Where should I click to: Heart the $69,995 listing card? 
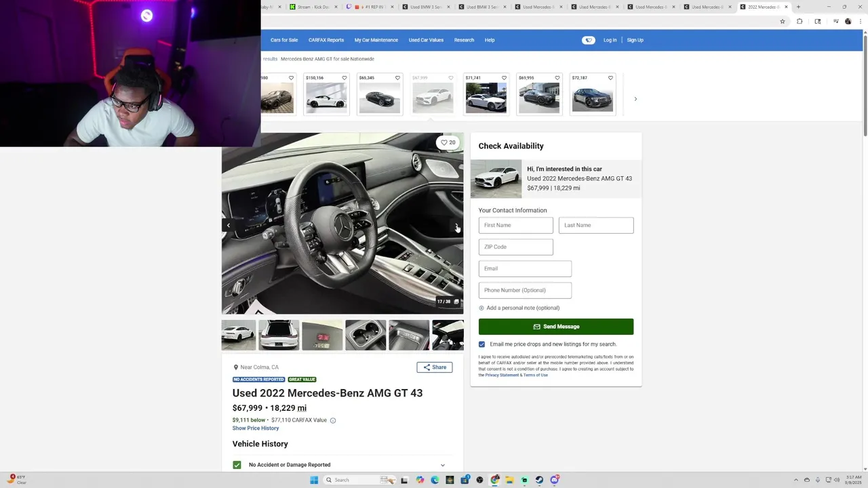click(557, 78)
